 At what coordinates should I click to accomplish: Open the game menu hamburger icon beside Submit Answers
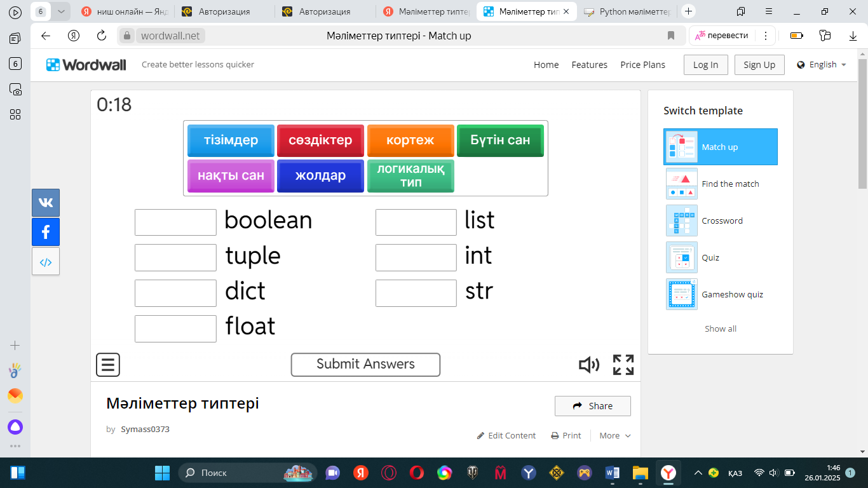click(x=108, y=365)
